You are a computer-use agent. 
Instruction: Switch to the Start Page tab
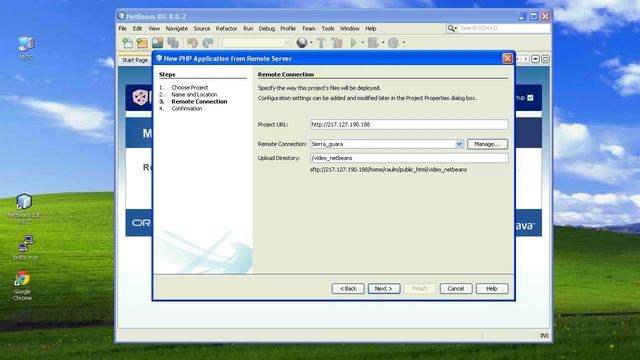click(135, 60)
